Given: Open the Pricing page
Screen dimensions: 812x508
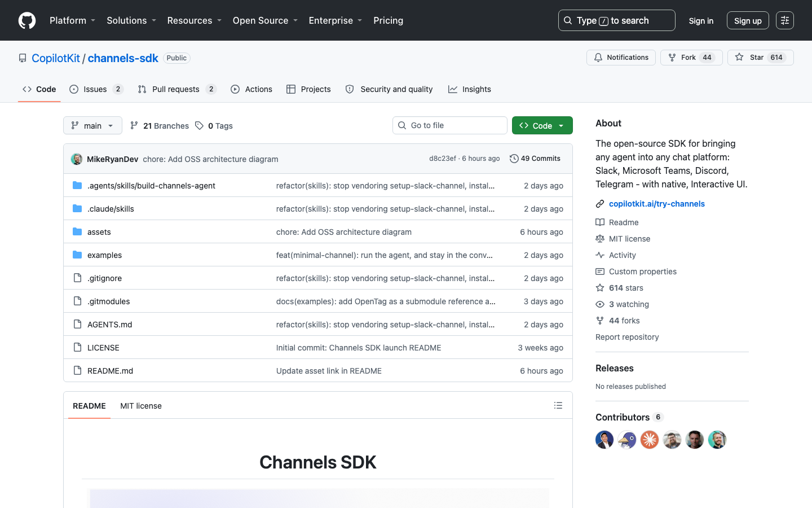Looking at the screenshot, I should click(388, 20).
